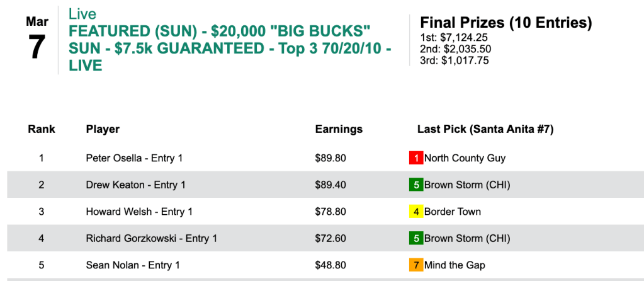Choose Sean Nolan - Entry 1 in the leaderboard
The height and width of the screenshot is (281, 644).
click(133, 265)
